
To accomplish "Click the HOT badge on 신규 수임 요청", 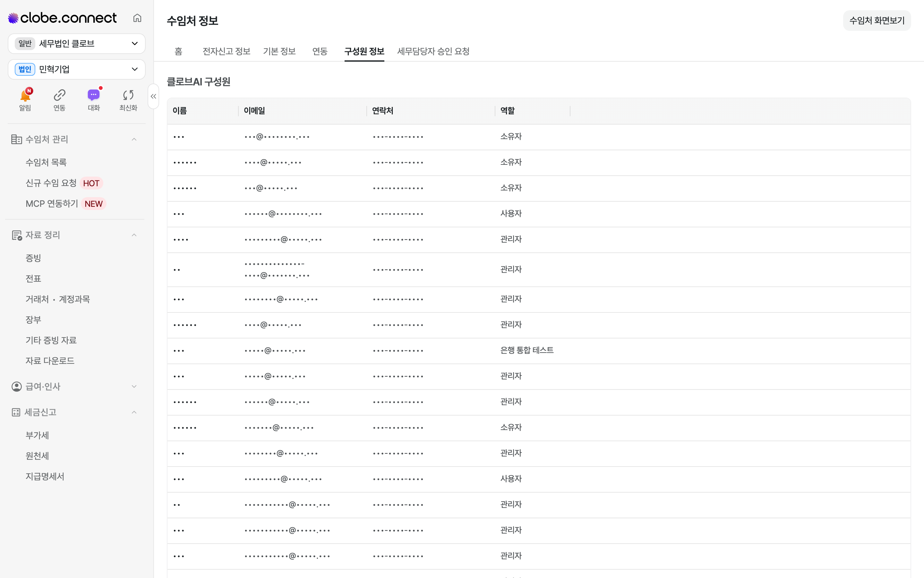I will 91,183.
